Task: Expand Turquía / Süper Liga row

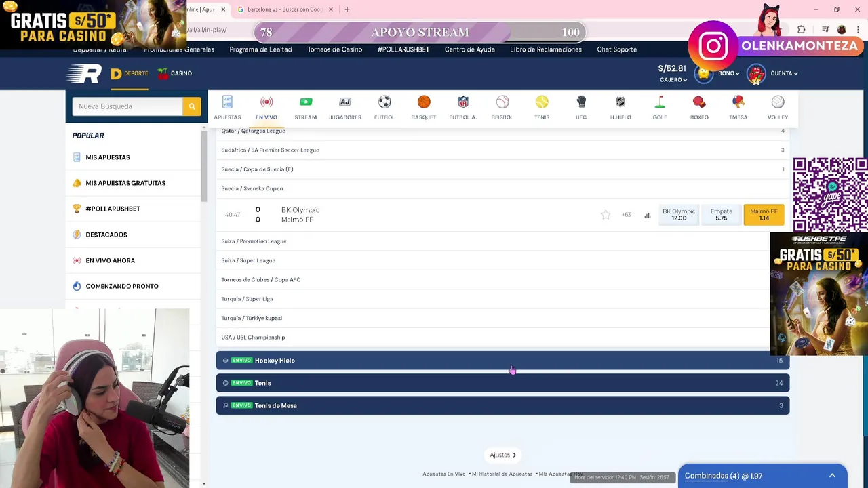Action: pos(502,299)
